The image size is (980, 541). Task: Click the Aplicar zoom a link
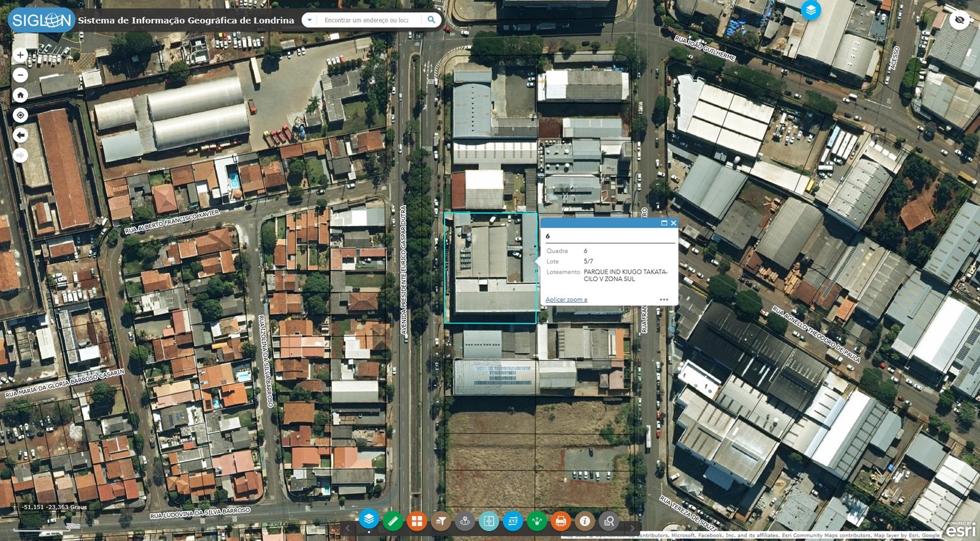[x=567, y=300]
